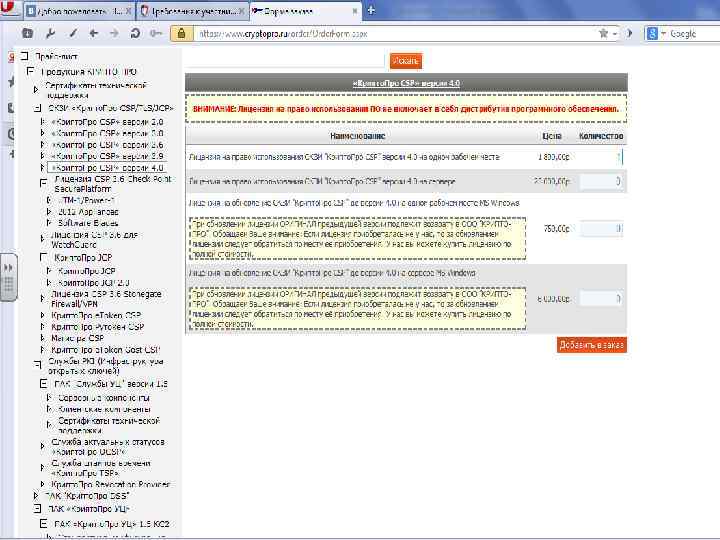The image size is (720, 540).
Task: Go forward using the forward arrow
Action: pyautogui.click(x=114, y=34)
